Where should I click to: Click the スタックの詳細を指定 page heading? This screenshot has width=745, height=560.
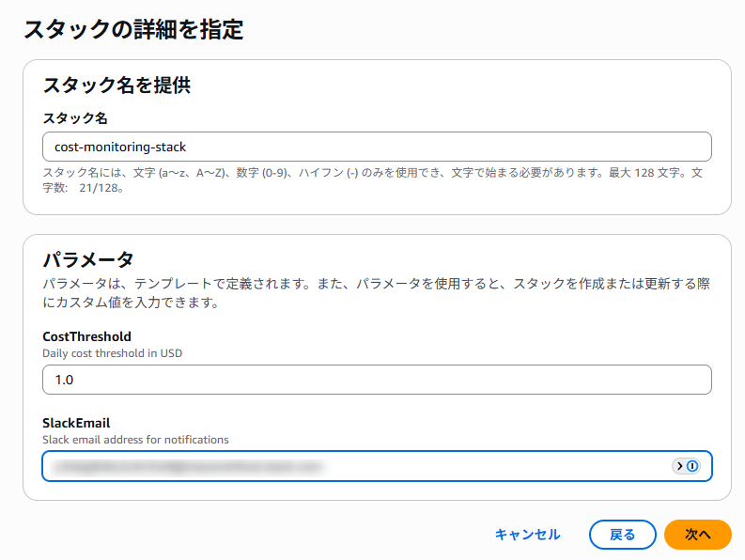coord(133,30)
